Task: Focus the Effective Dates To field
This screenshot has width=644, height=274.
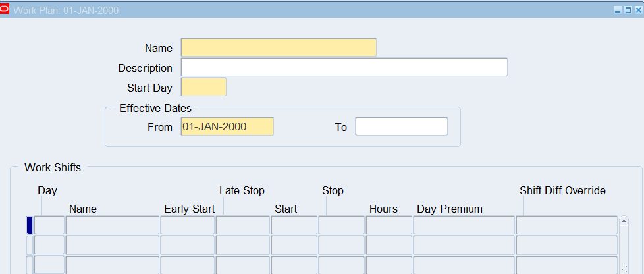Action: point(401,126)
